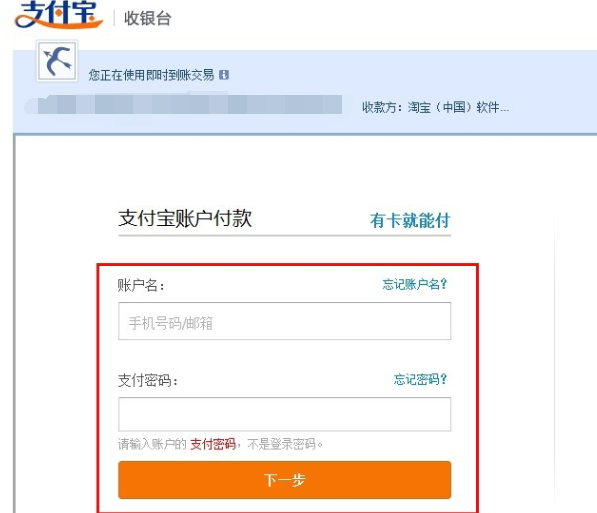Click the swallow merchant logo icon

point(57,61)
